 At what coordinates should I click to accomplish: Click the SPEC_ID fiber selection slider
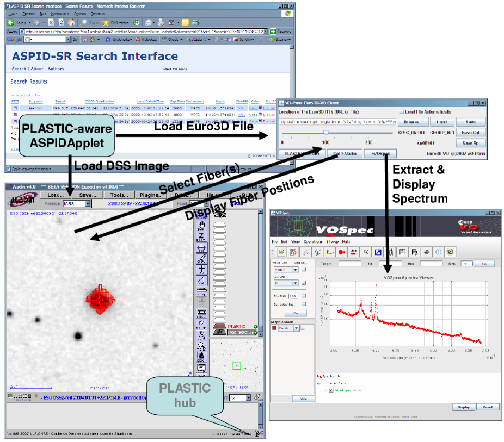tap(325, 132)
